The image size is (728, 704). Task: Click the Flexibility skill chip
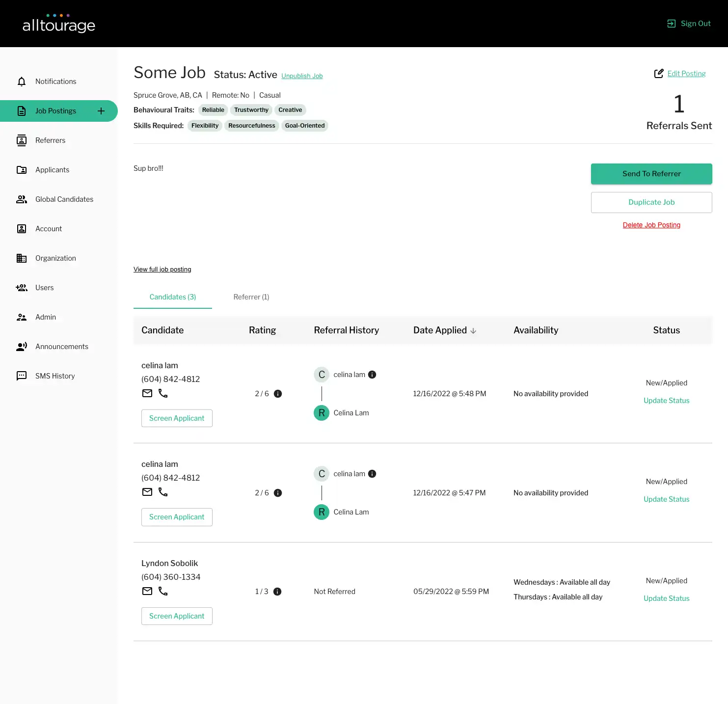(205, 126)
